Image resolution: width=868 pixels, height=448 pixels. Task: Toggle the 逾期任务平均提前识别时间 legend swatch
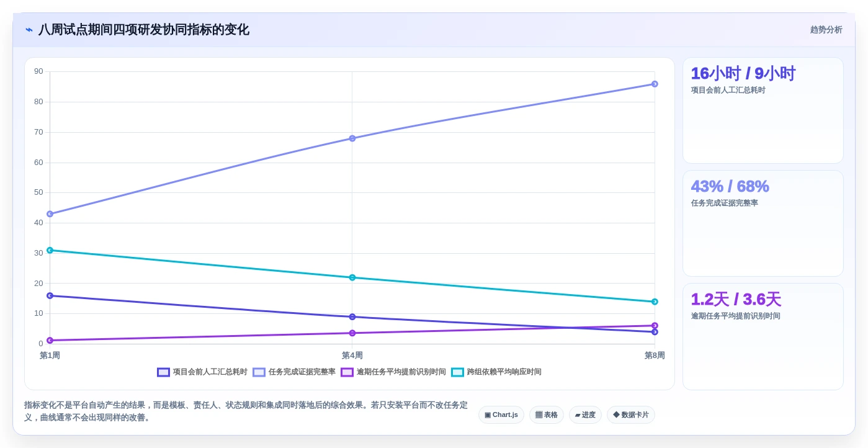(x=347, y=372)
